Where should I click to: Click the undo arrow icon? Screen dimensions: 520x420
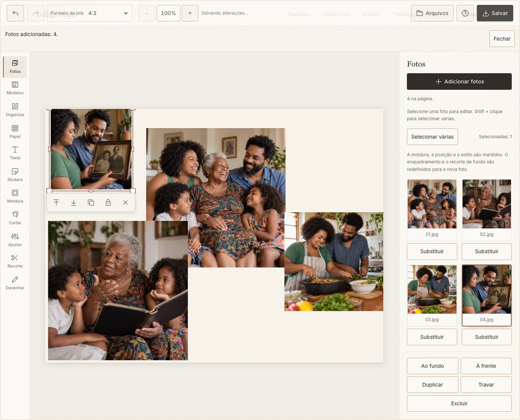15,13
